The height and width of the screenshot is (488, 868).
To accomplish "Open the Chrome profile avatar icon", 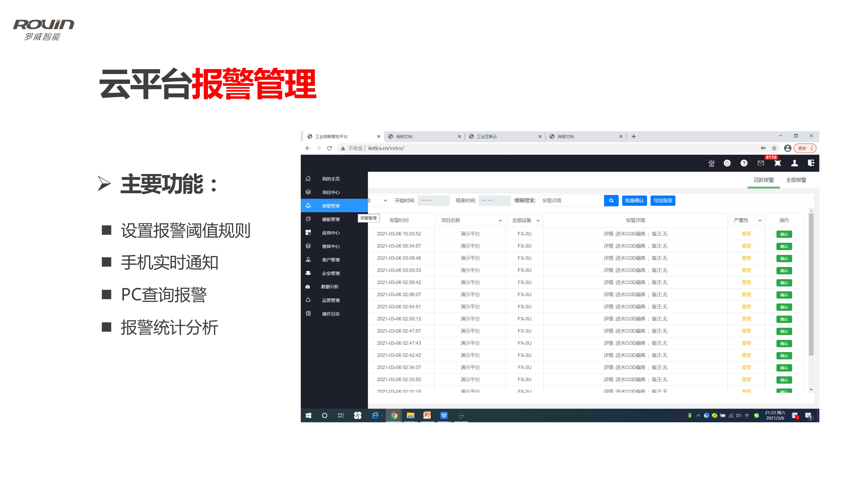I will 787,148.
